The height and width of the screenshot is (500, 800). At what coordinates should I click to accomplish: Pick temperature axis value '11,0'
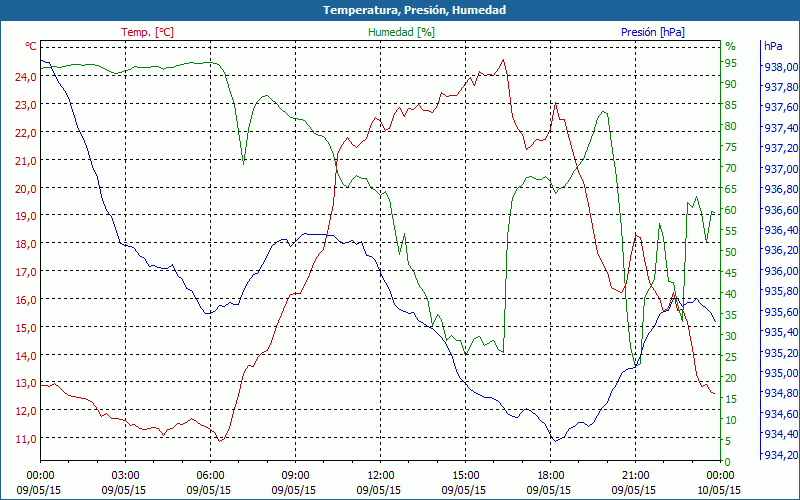pyautogui.click(x=26, y=439)
